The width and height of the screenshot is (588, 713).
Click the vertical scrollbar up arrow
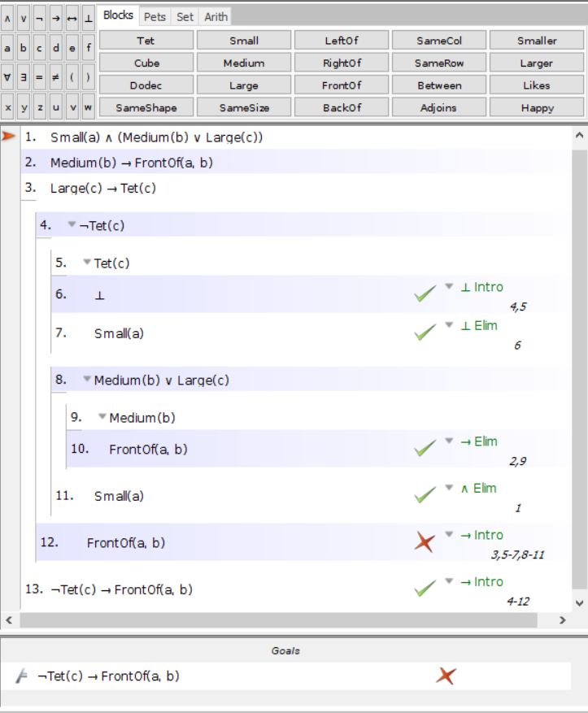click(x=579, y=135)
